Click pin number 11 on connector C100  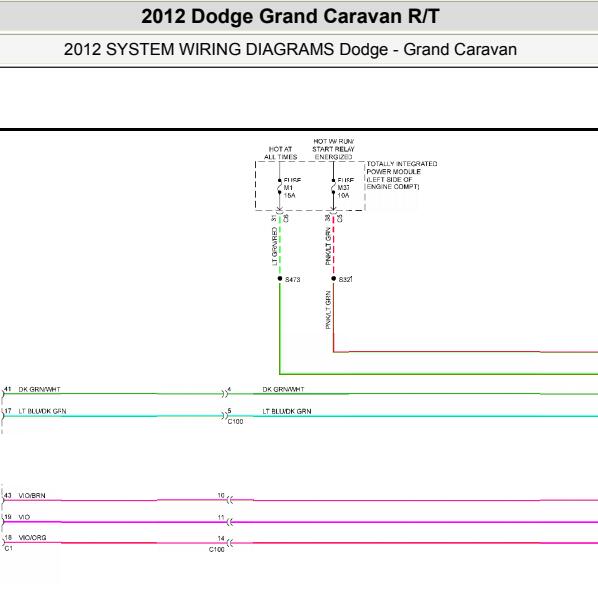(x=221, y=517)
